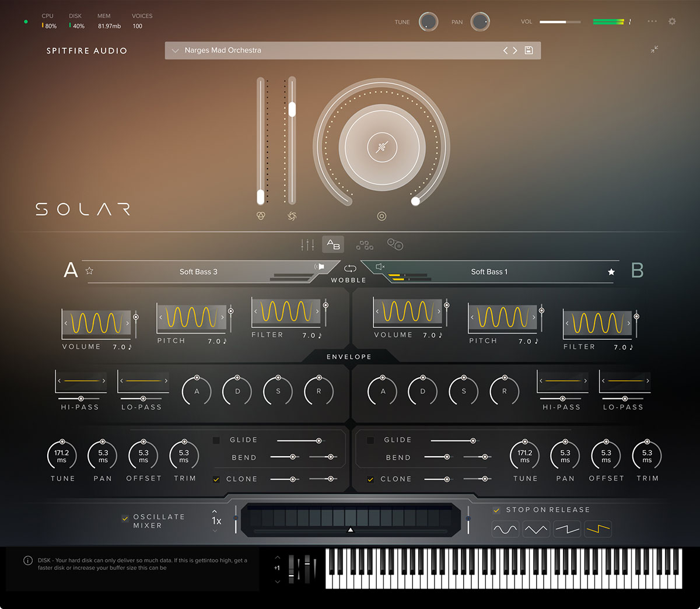Click the layer B Pan knob
The height and width of the screenshot is (609, 700).
point(565,456)
